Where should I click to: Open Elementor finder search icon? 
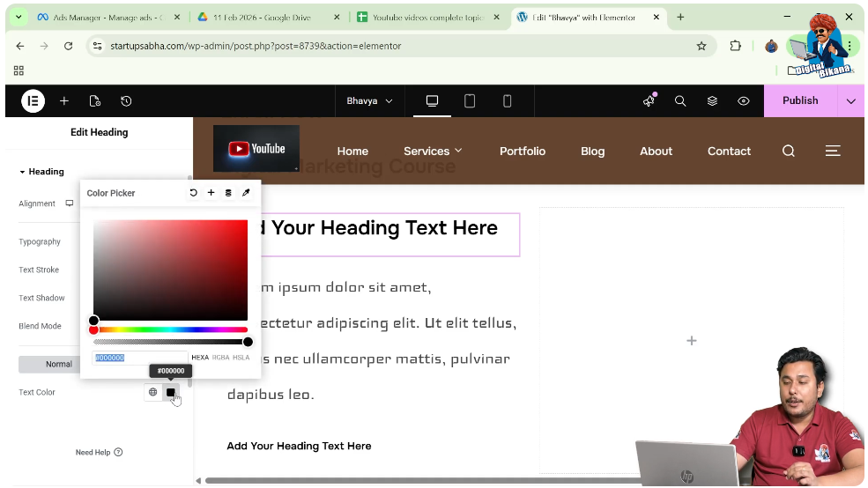(680, 100)
